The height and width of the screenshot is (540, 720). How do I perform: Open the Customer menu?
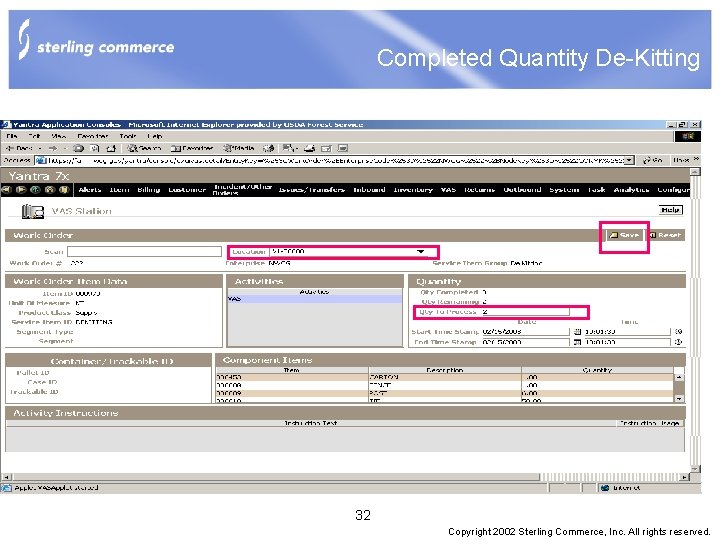[187, 190]
